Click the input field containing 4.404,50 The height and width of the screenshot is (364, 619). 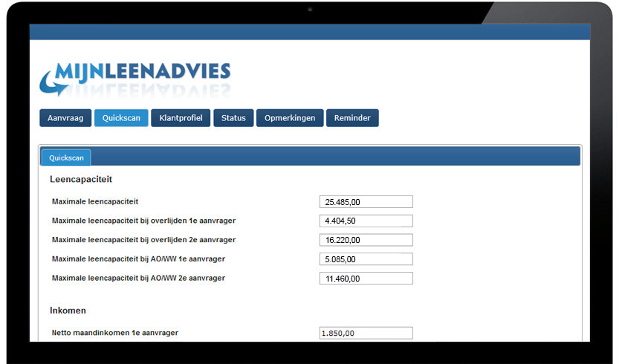(x=366, y=221)
